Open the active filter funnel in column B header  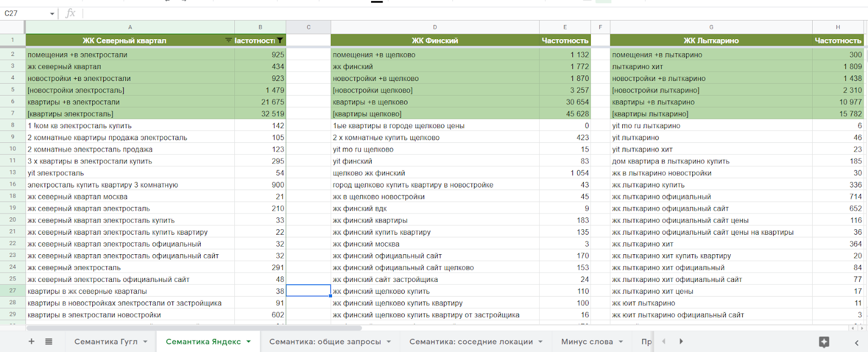[280, 40]
